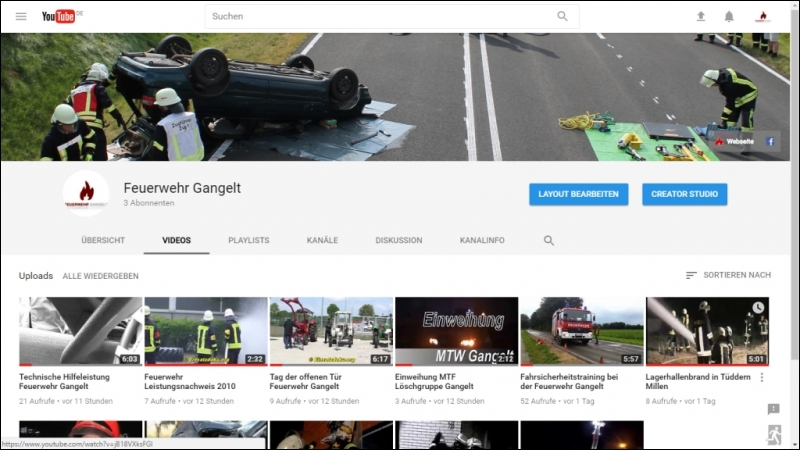This screenshot has height=450, width=800.
Task: Open the Kanalinfo tab
Action: (482, 240)
